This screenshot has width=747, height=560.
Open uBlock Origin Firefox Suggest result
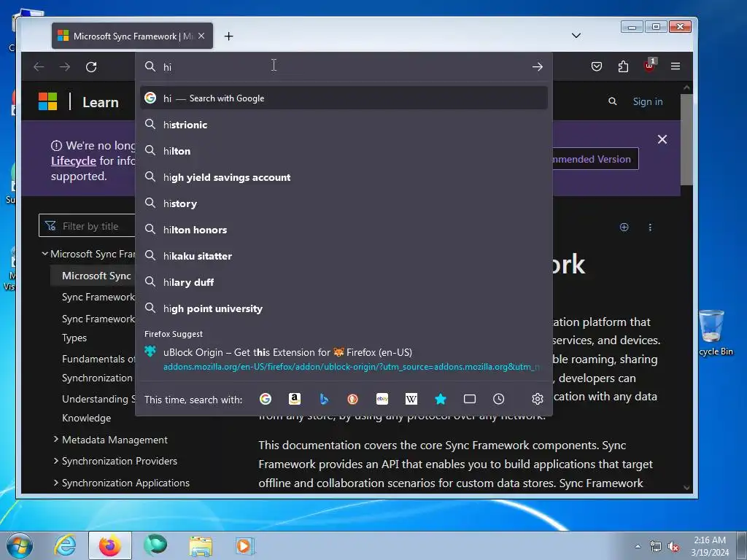[344, 359]
